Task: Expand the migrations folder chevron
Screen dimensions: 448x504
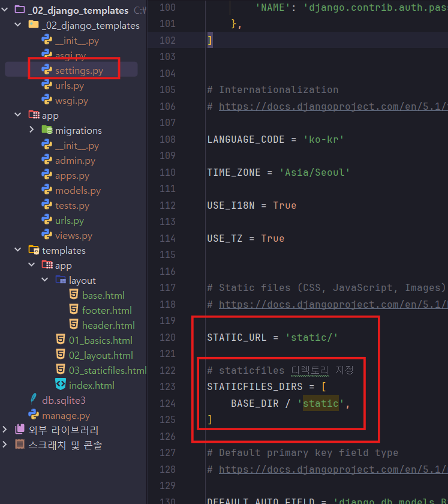Action: (32, 130)
